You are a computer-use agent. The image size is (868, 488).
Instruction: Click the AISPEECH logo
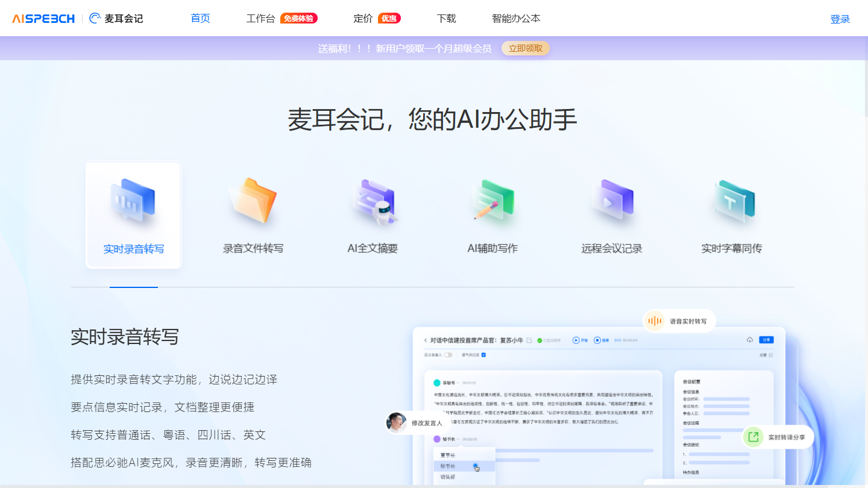point(43,19)
